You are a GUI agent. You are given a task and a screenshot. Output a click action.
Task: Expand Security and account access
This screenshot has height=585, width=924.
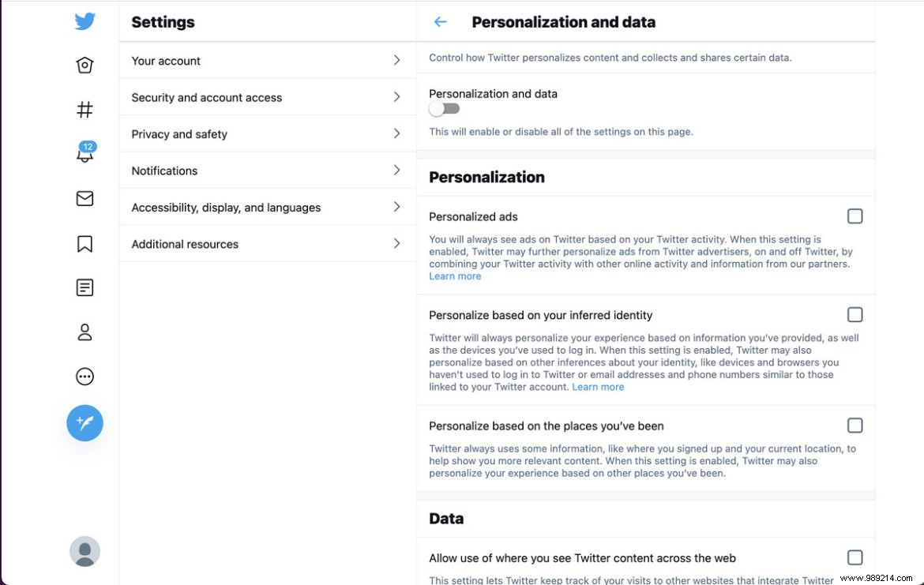[266, 97]
